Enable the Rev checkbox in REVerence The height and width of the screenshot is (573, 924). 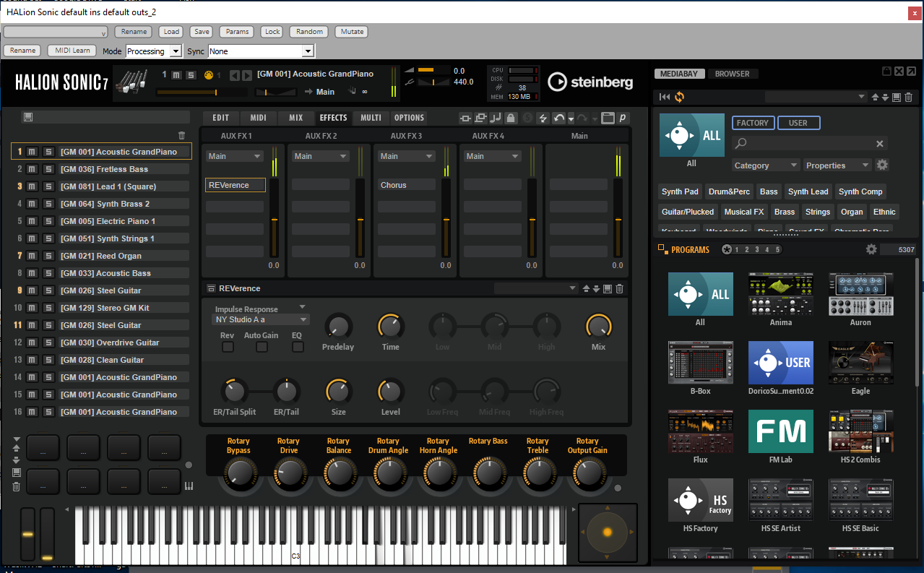[228, 348]
